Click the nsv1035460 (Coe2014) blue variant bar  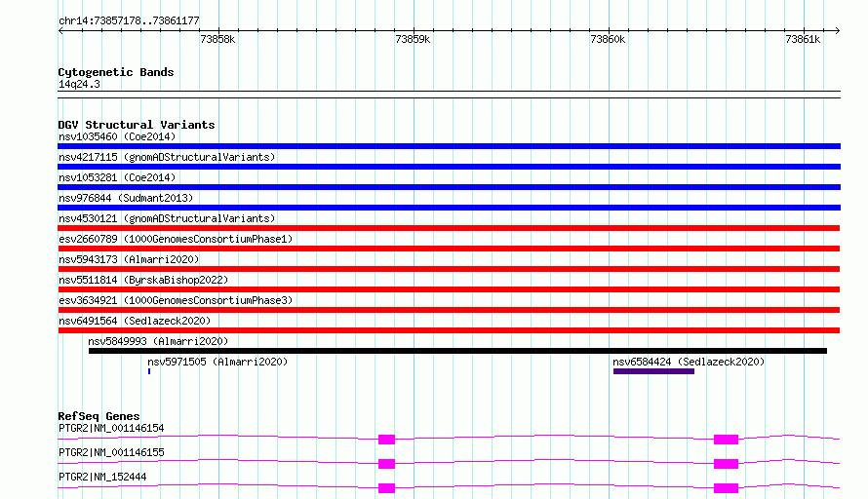tap(449, 146)
